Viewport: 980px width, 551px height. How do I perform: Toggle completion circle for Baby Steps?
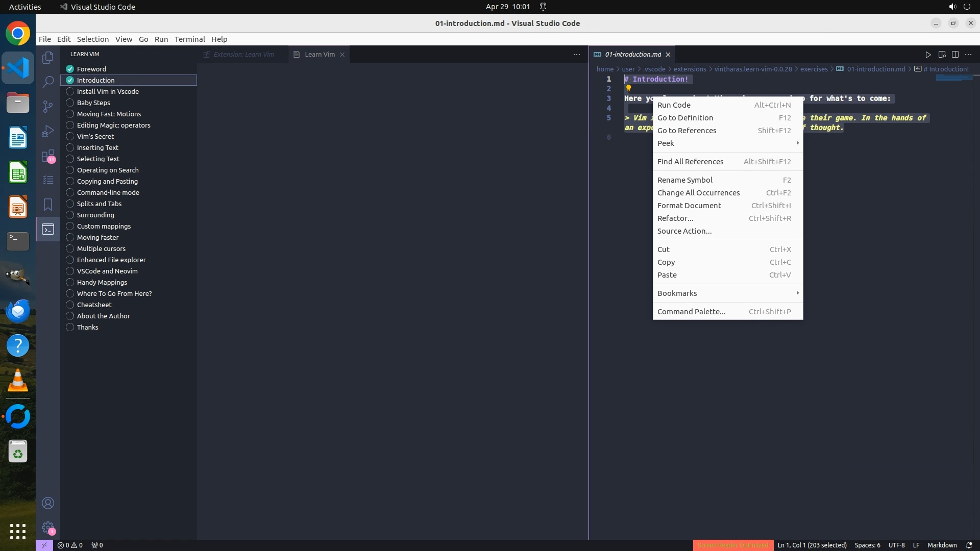click(70, 103)
